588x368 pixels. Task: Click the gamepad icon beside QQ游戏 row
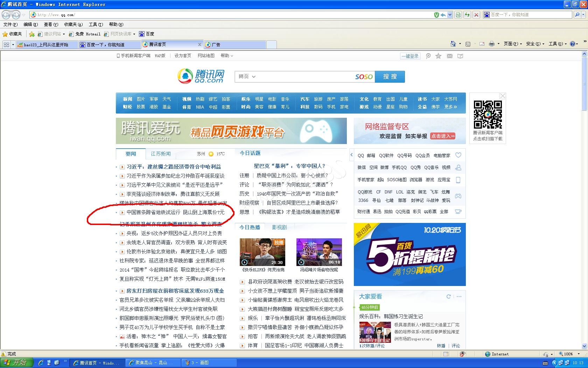coord(458,196)
